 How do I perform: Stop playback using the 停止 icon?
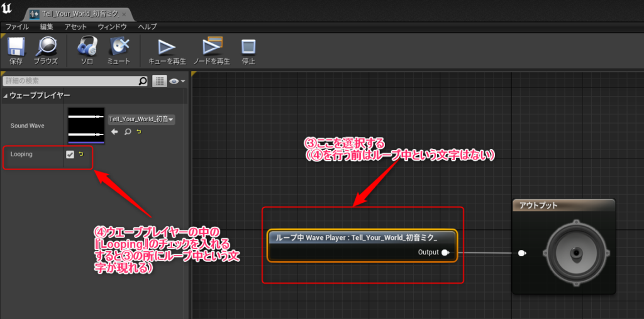248,49
